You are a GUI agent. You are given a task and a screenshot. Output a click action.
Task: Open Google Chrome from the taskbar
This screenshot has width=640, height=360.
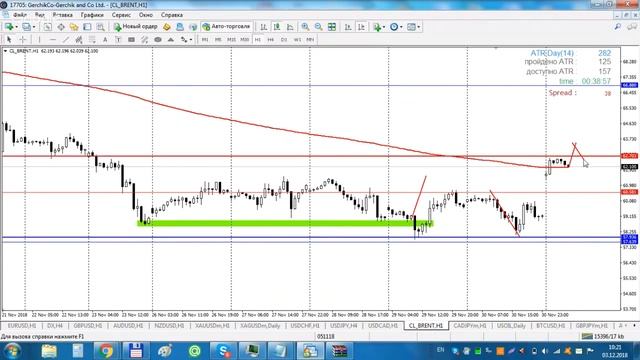pyautogui.click(x=106, y=351)
